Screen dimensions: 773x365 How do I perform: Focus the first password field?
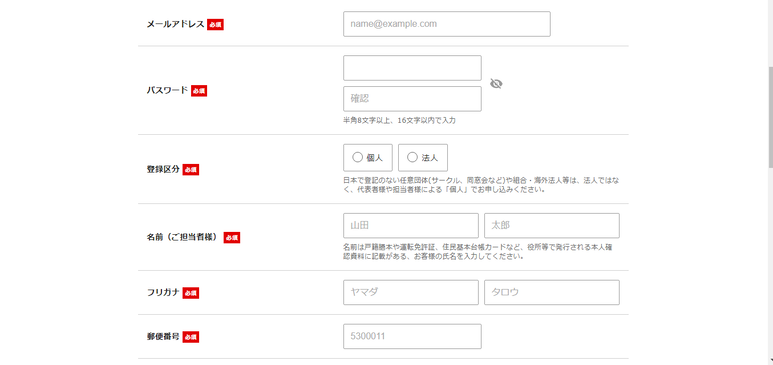[x=412, y=68]
